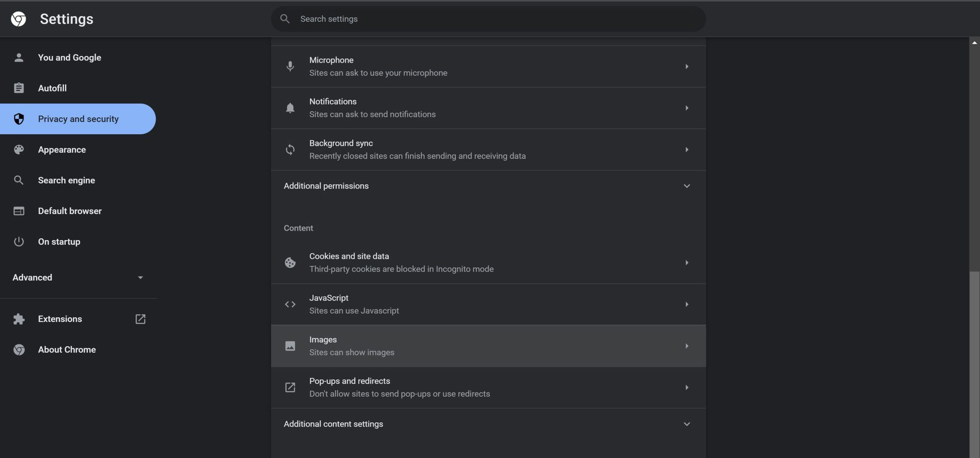Click the Notifications bell icon

coord(290,108)
